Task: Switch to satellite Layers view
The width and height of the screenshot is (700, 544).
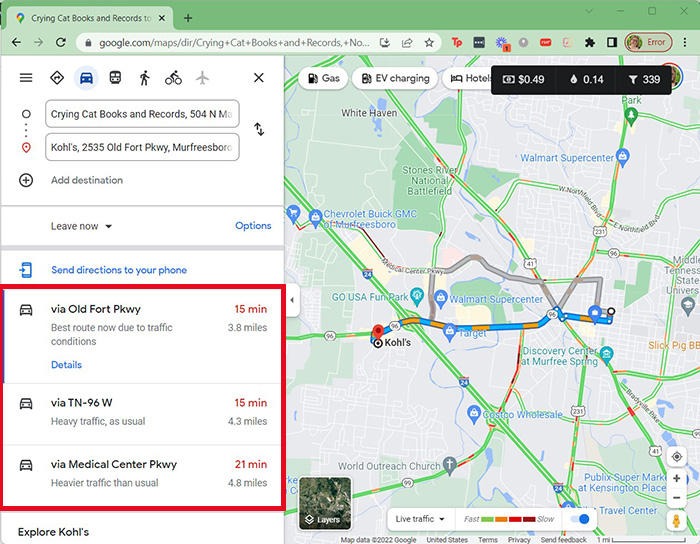Action: coord(325,503)
